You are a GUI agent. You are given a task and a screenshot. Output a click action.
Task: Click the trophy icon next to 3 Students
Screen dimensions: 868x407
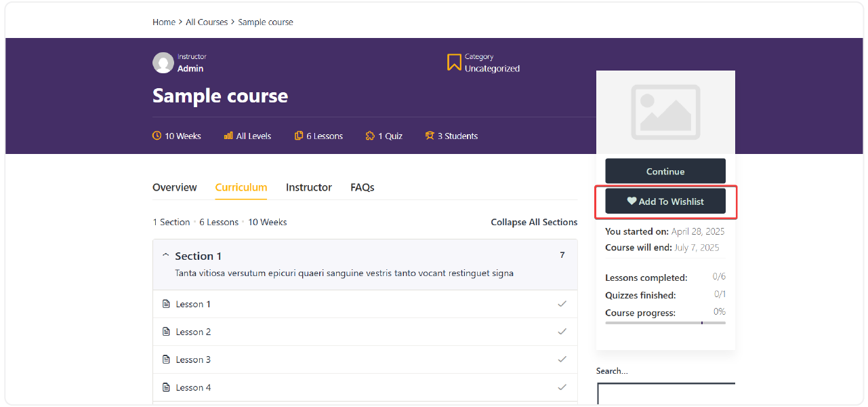point(430,136)
